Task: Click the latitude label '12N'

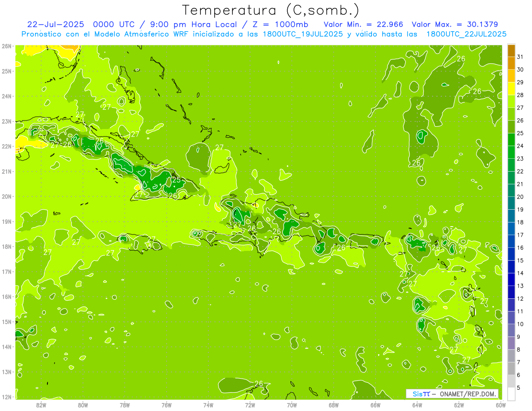Action: [x=7, y=396]
